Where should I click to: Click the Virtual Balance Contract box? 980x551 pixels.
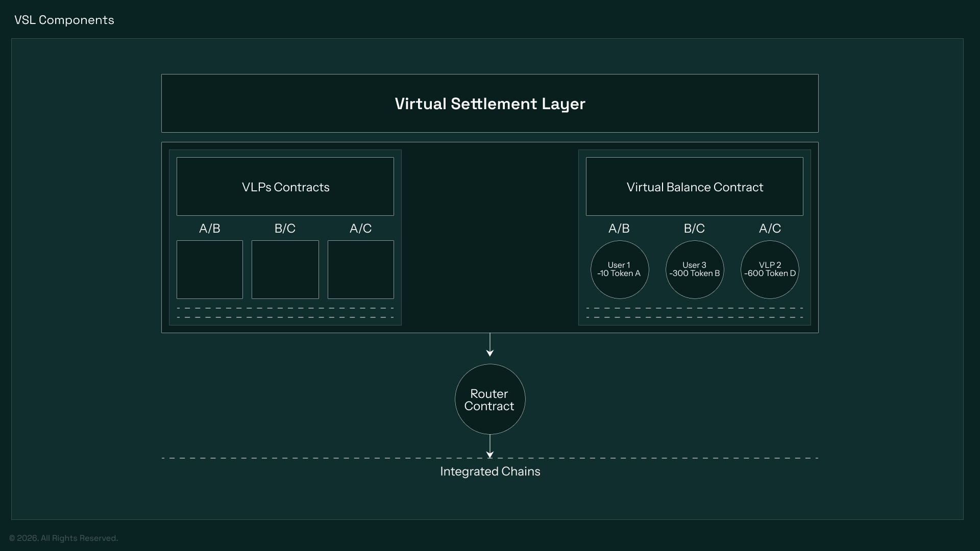tap(695, 187)
